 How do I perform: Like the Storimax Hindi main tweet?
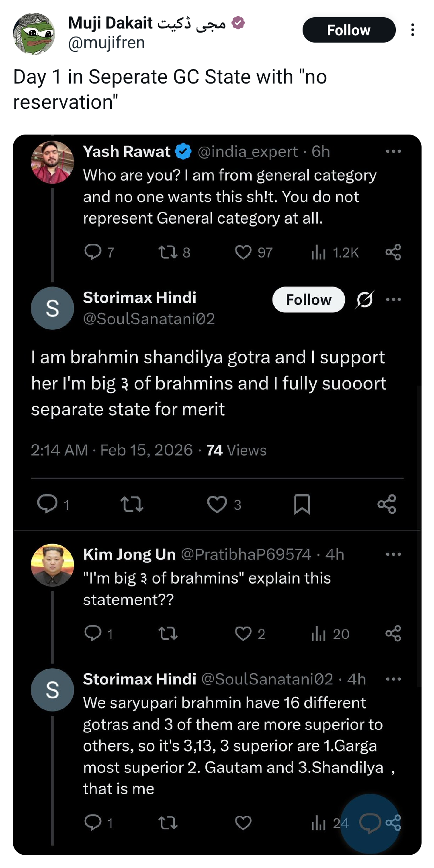point(217,504)
